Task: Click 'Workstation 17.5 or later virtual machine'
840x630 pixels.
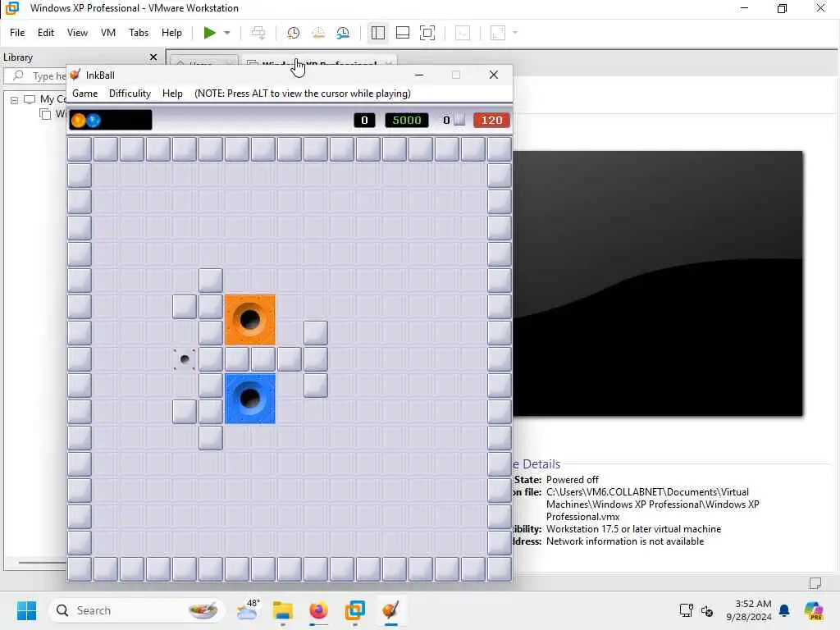Action: pos(633,529)
